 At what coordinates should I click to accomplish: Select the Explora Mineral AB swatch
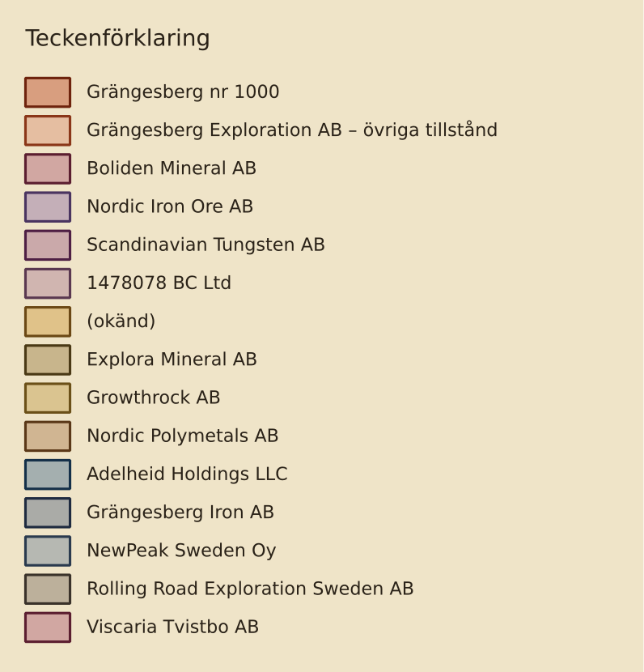click(x=48, y=359)
